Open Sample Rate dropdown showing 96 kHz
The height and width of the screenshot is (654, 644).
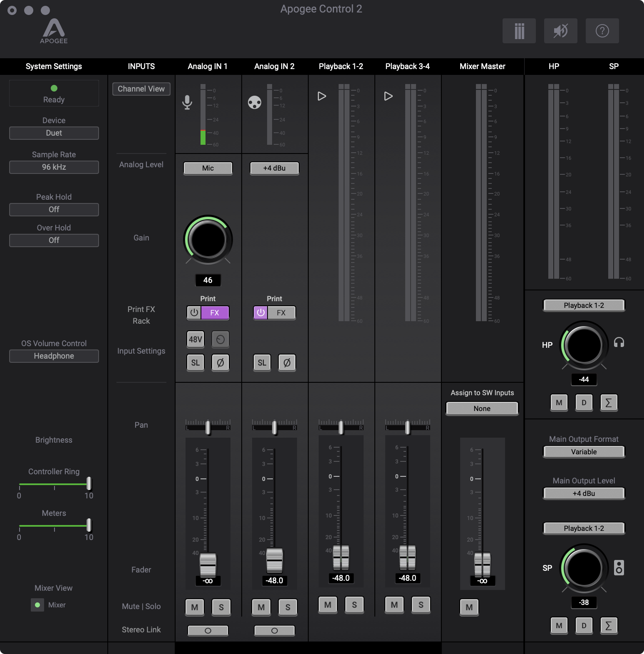(54, 167)
